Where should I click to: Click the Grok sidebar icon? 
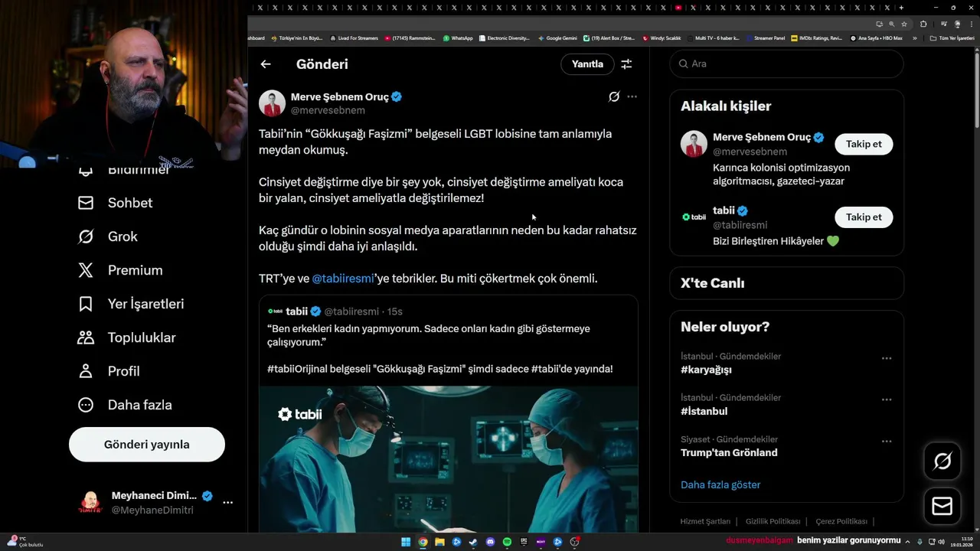pos(86,236)
